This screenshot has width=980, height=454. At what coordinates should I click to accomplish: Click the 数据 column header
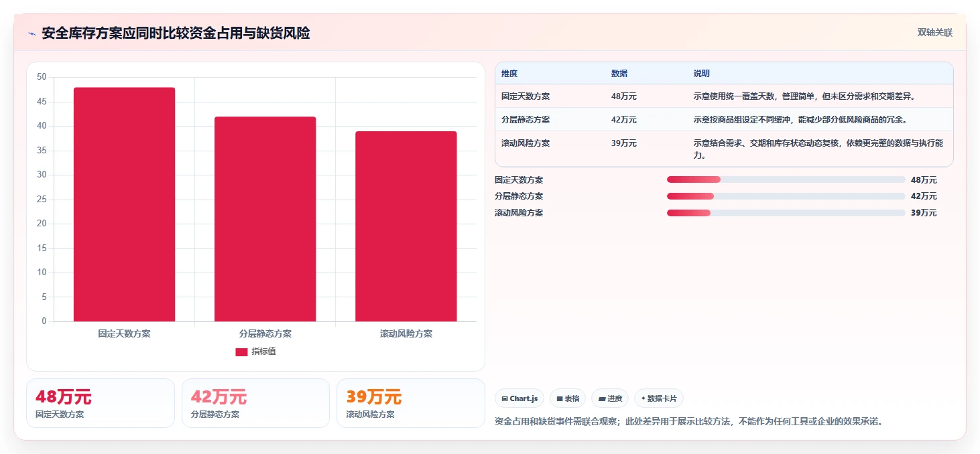619,74
